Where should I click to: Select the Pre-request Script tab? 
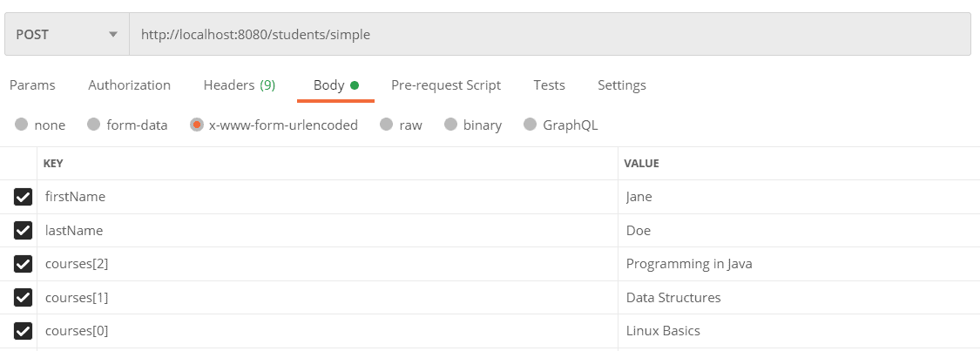[445, 85]
